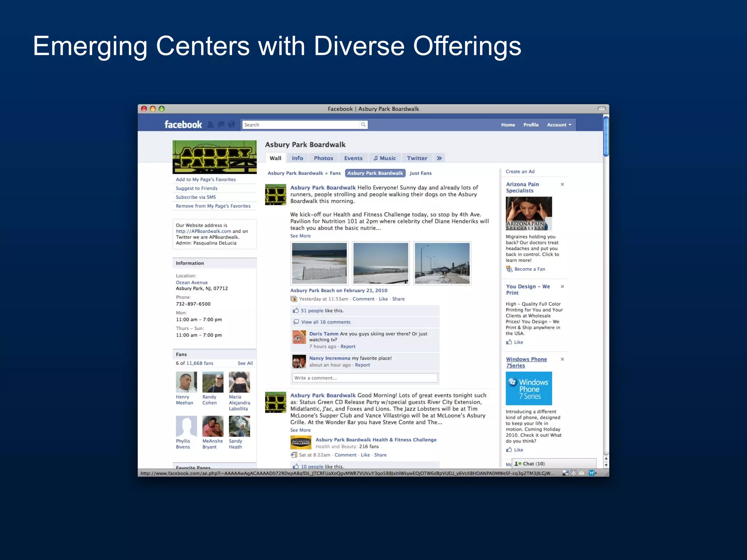Expand 'Good Morning' post with See More
The height and width of the screenshot is (560, 747).
pos(301,430)
